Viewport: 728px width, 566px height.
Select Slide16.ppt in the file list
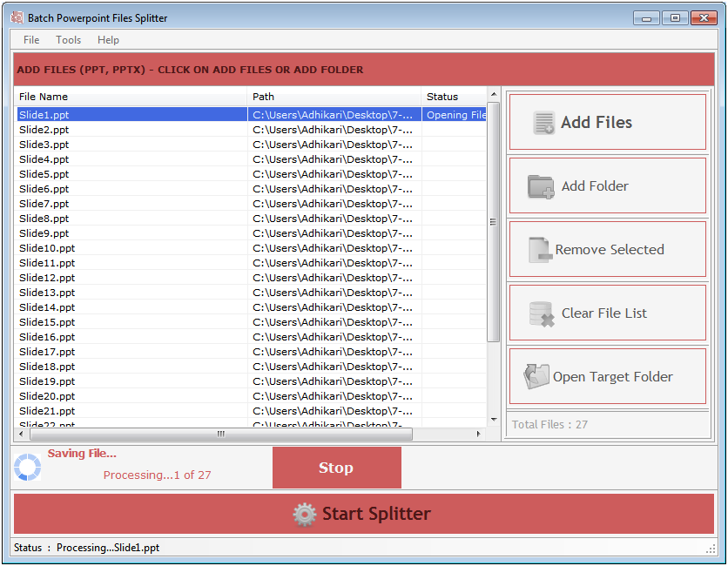(47, 338)
